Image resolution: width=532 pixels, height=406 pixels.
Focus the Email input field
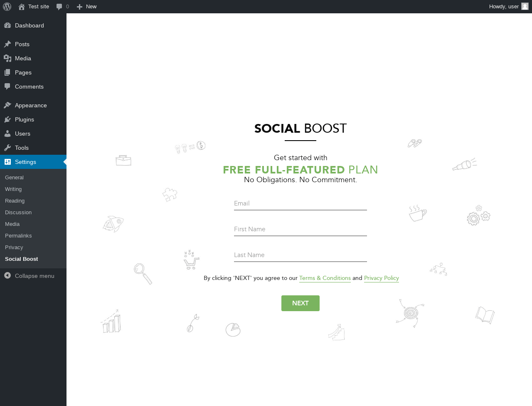pyautogui.click(x=300, y=203)
